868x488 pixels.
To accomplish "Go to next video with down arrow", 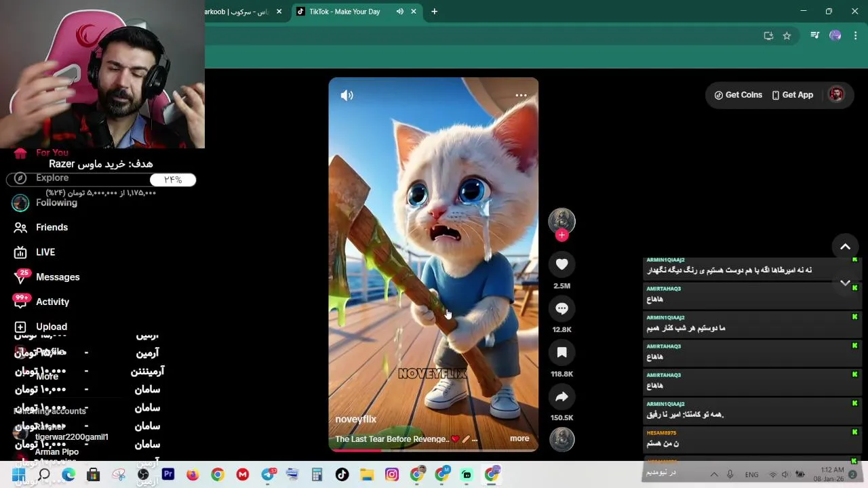I will [x=845, y=283].
